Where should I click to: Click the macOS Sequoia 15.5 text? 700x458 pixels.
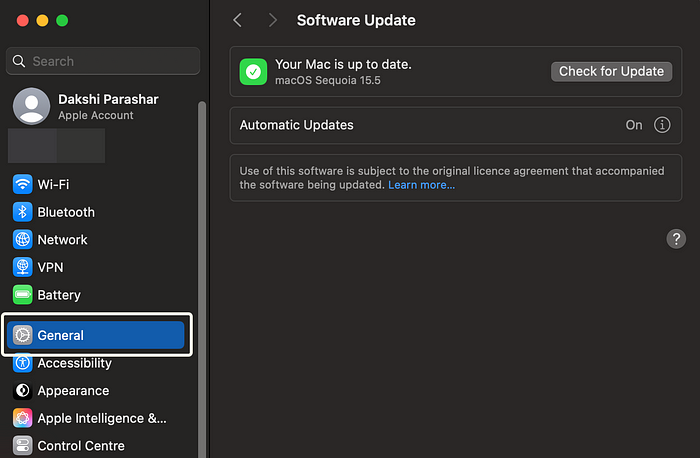coord(328,80)
